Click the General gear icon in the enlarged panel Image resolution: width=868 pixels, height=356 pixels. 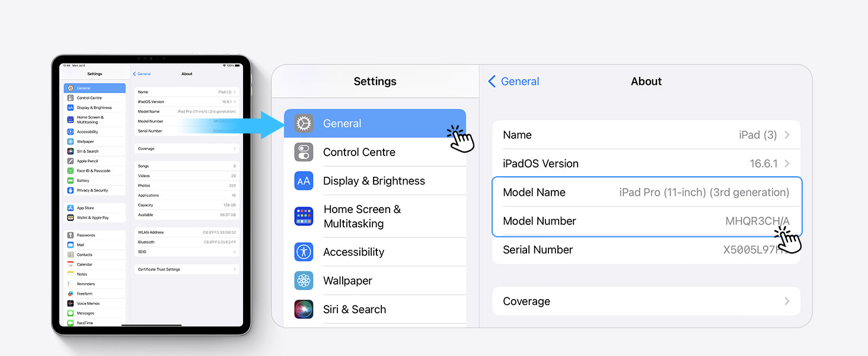point(304,123)
